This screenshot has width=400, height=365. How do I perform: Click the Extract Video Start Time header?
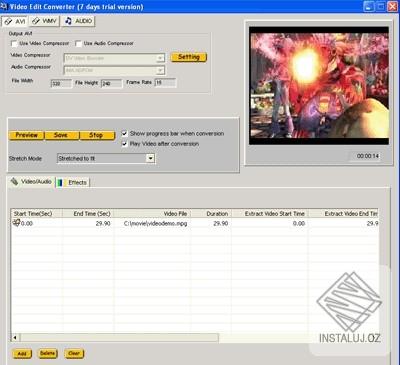[270, 214]
